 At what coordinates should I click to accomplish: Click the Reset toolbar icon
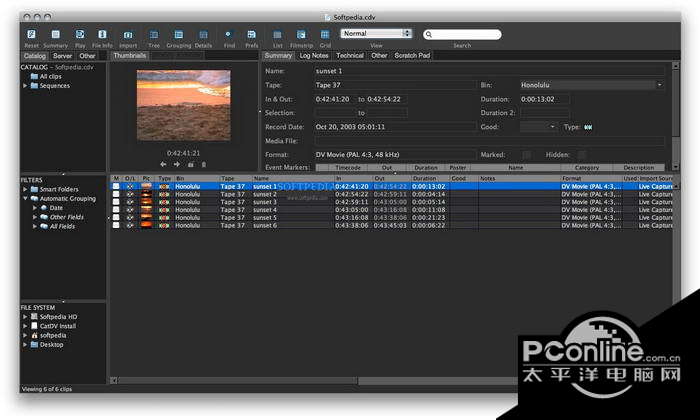click(x=31, y=35)
